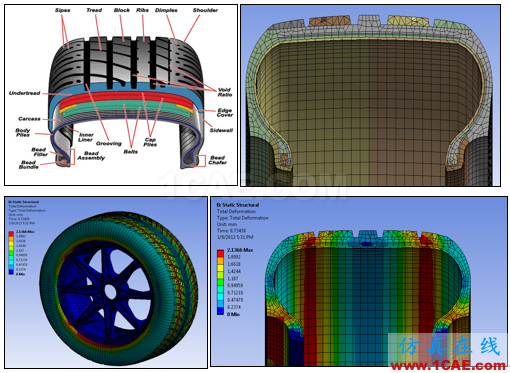Select the red 2.1366 Max legend swatch

(x=220, y=253)
